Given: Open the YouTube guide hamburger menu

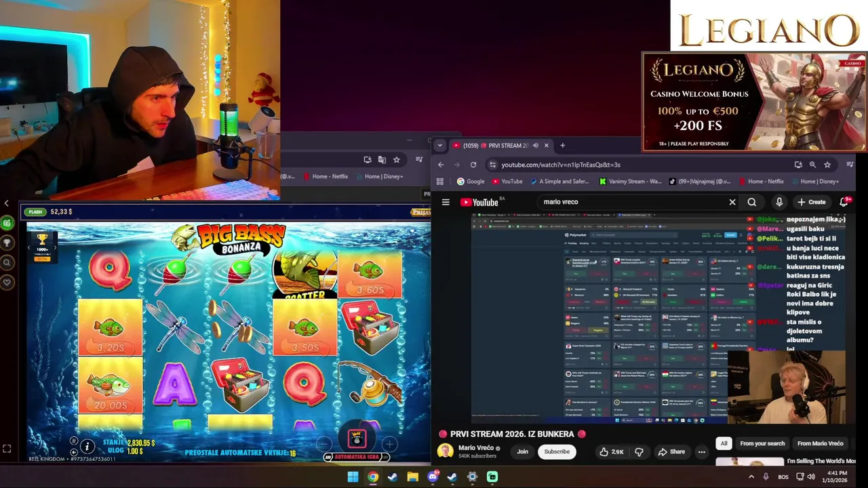Looking at the screenshot, I should coord(446,202).
